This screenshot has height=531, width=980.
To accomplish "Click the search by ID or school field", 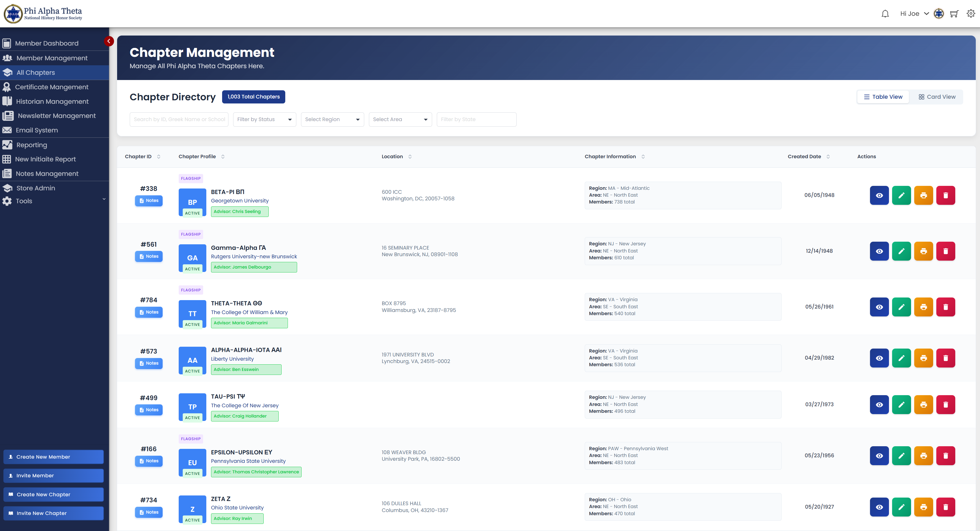I will (x=179, y=119).
